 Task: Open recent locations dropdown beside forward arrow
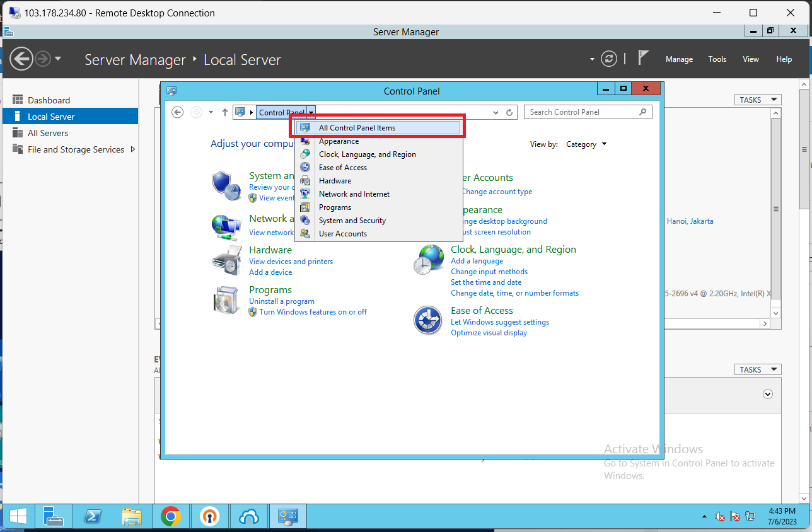tap(211, 112)
